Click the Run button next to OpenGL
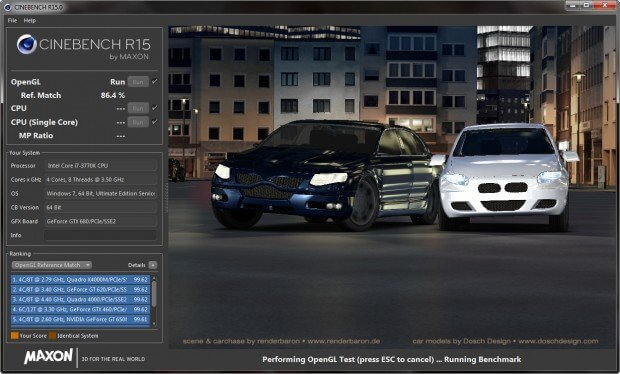The image size is (620, 374). point(138,82)
